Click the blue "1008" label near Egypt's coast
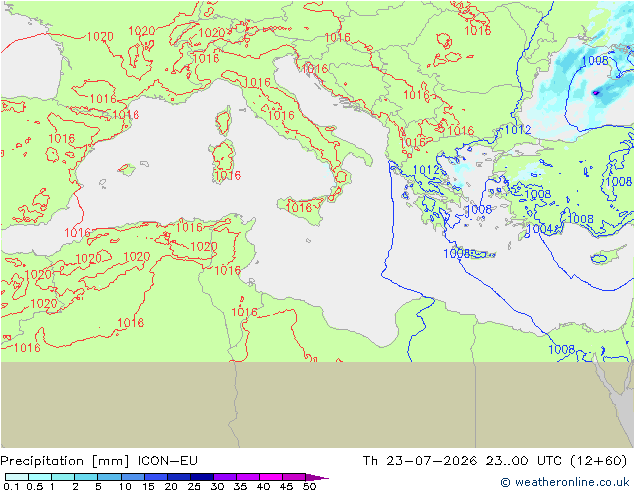634x490 pixels. coord(562,349)
